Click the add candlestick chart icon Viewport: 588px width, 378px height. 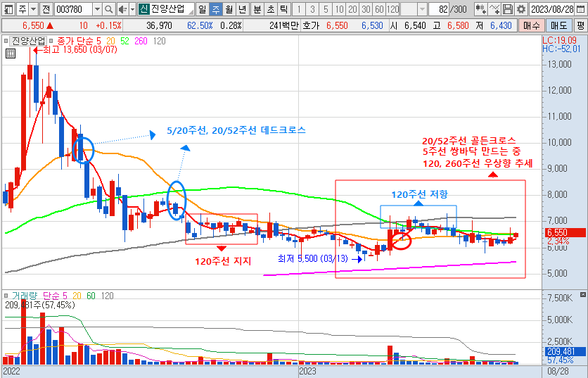[x=481, y=9]
